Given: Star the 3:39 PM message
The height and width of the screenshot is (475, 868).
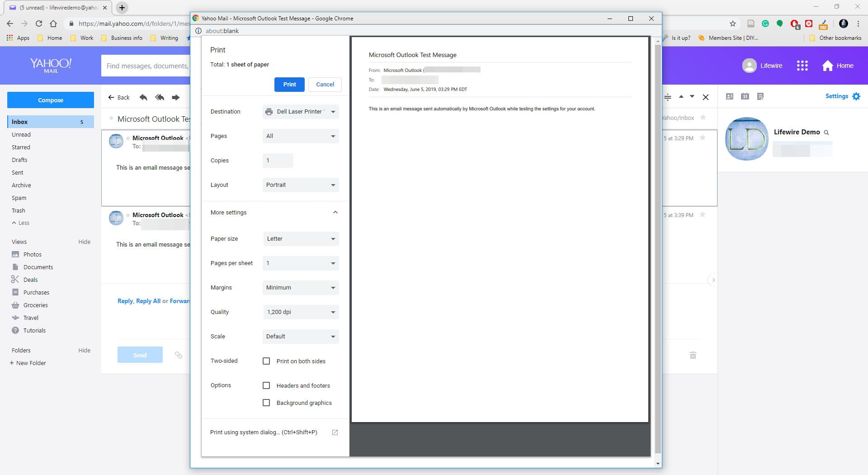Looking at the screenshot, I should 703,215.
